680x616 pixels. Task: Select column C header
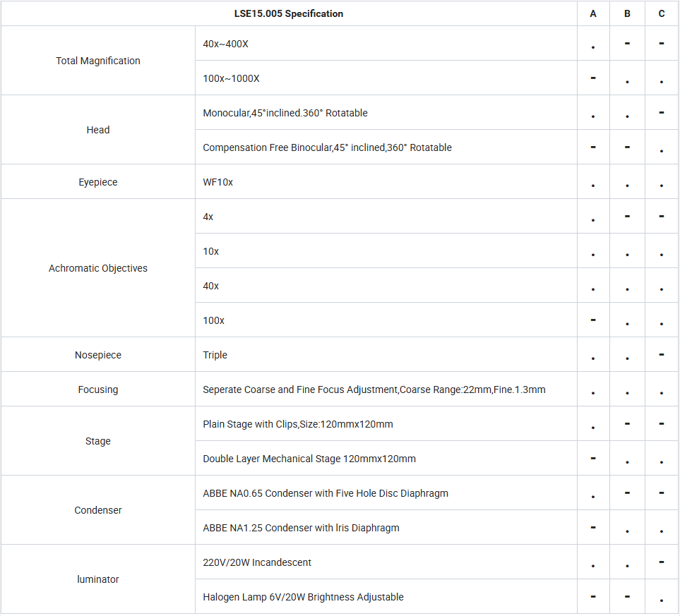pos(662,13)
